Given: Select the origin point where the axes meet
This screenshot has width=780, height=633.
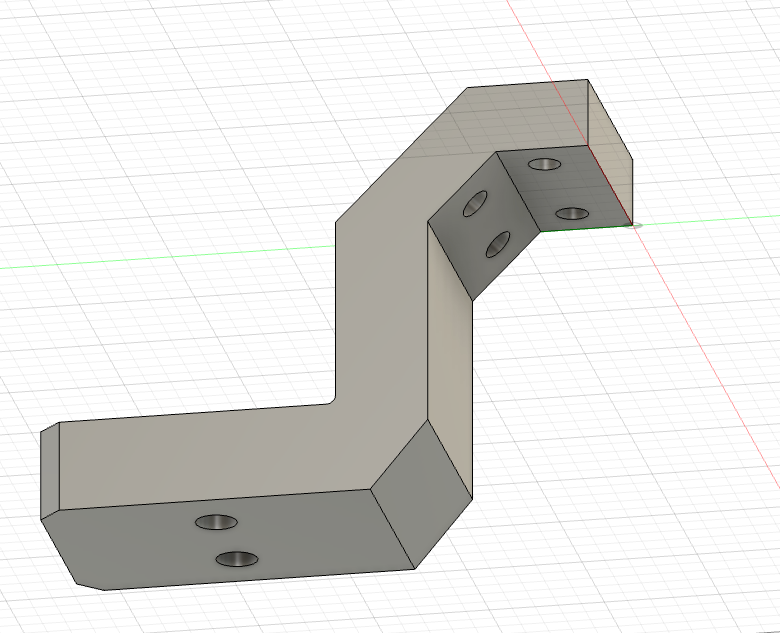Looking at the screenshot, I should [634, 225].
